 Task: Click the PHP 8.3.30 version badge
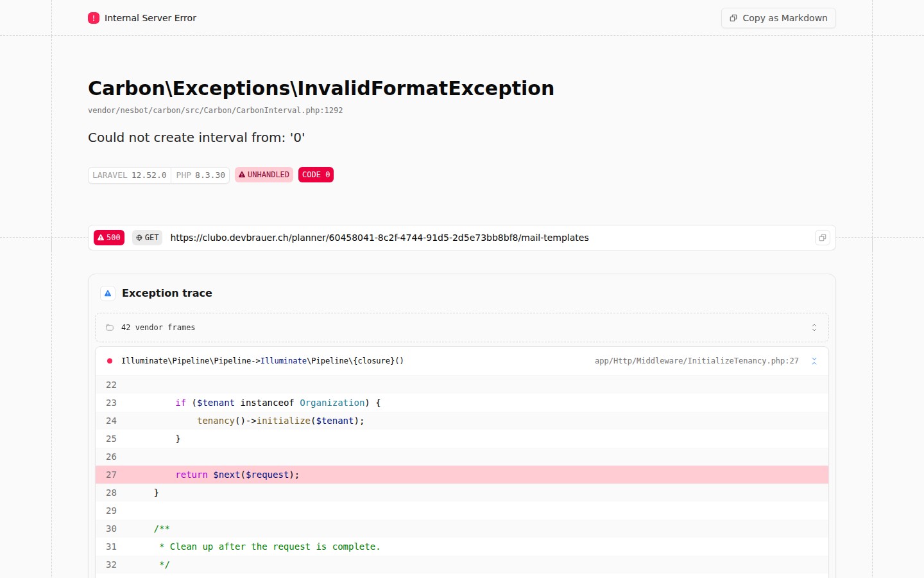tap(200, 175)
